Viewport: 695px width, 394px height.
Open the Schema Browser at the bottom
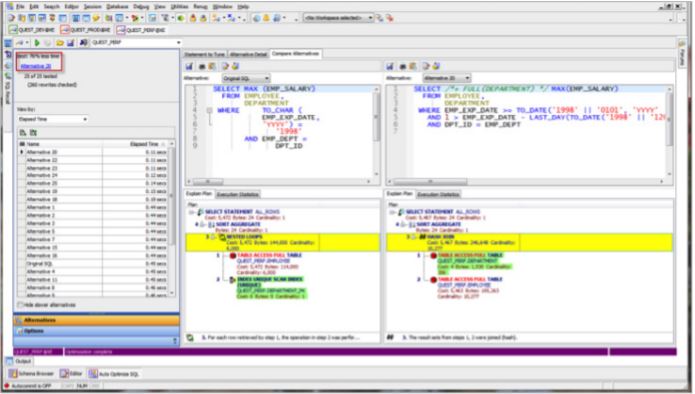(x=31, y=374)
